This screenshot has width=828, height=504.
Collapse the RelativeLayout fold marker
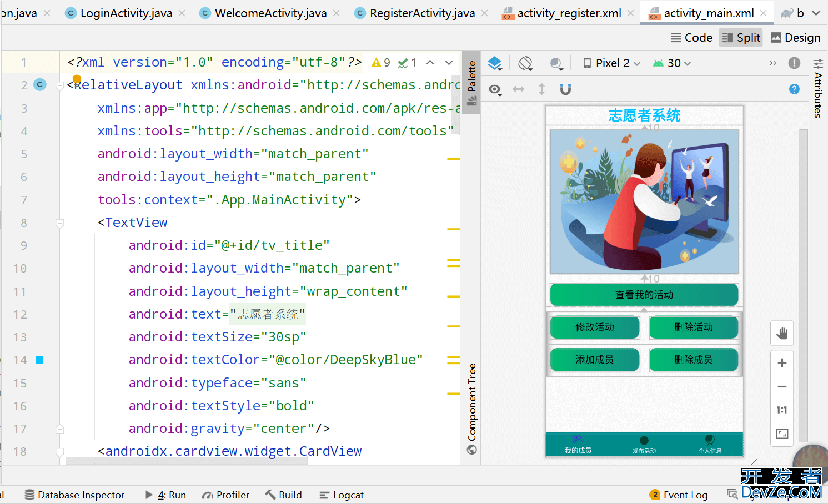tap(60, 85)
